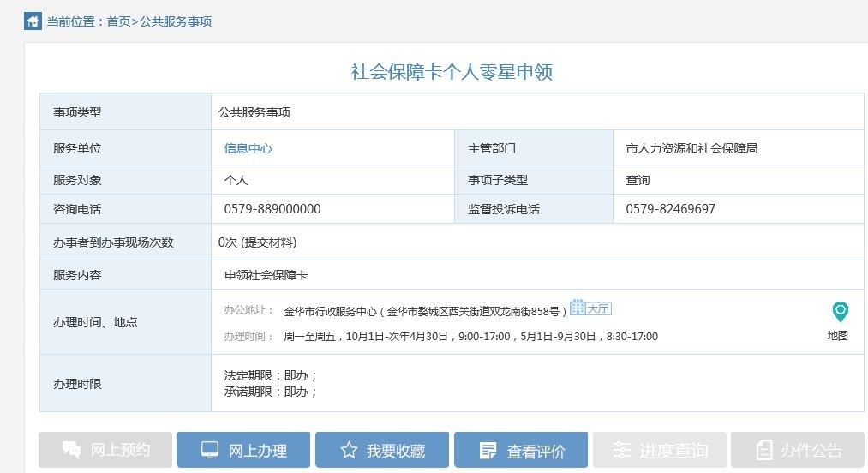The width and height of the screenshot is (868, 473).
Task: Click the sliders icon on 进度查询
Action: pos(622,450)
